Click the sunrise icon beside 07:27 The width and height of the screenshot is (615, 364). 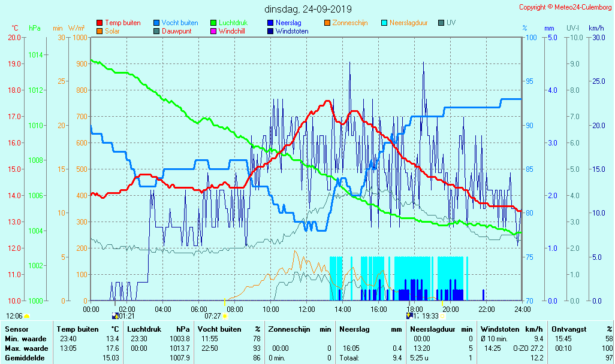(225, 316)
